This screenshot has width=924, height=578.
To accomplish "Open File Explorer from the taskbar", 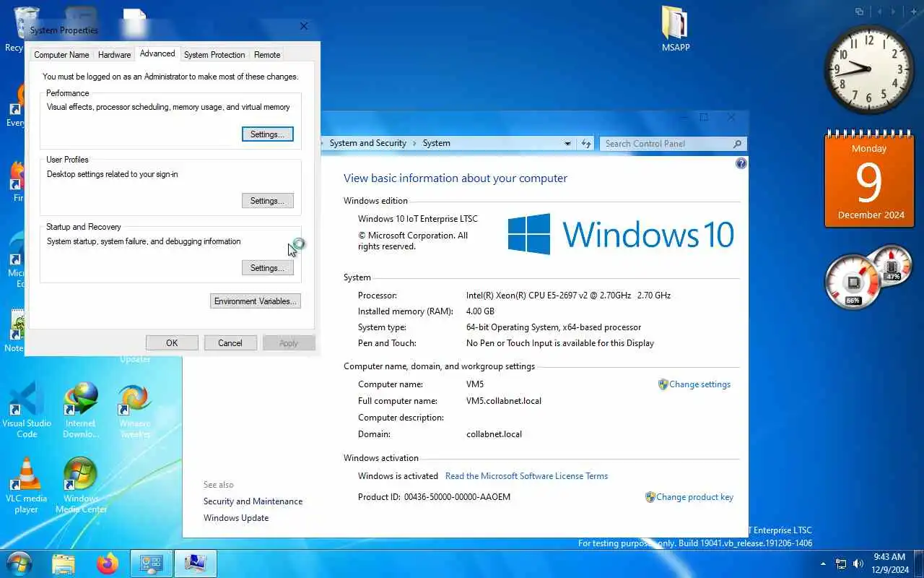I will point(64,564).
